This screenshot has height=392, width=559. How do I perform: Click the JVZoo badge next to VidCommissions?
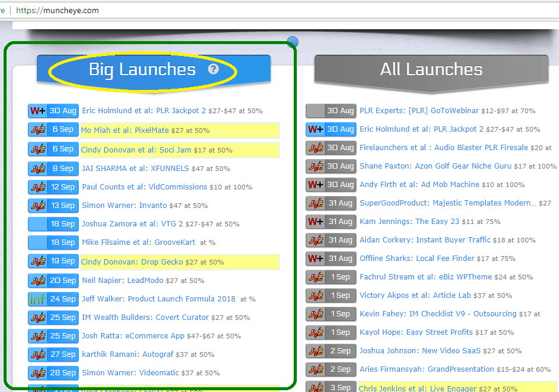tap(38, 187)
